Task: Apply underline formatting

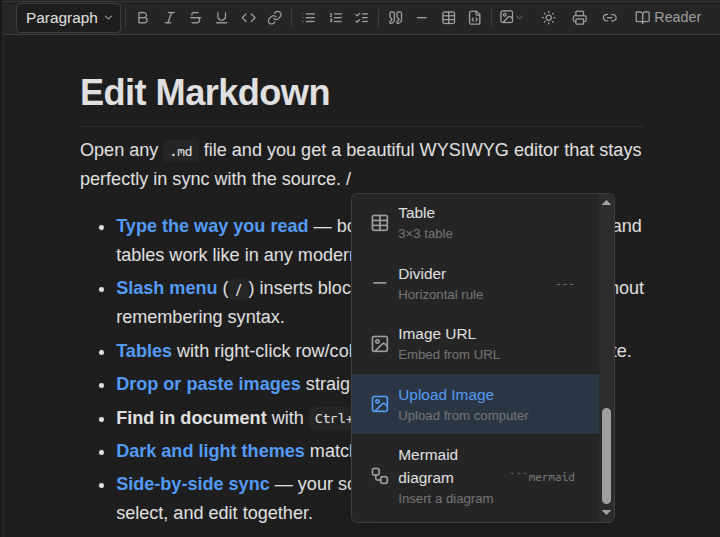Action: (x=222, y=18)
